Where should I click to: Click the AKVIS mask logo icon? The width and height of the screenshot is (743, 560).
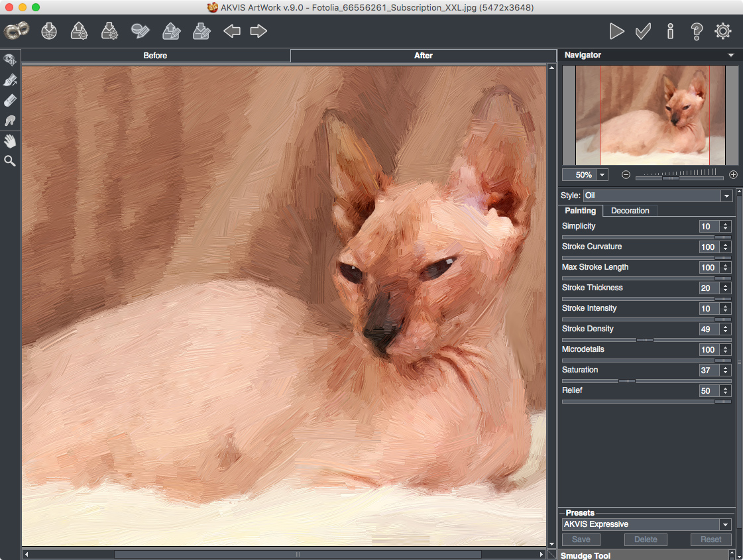coord(16,30)
